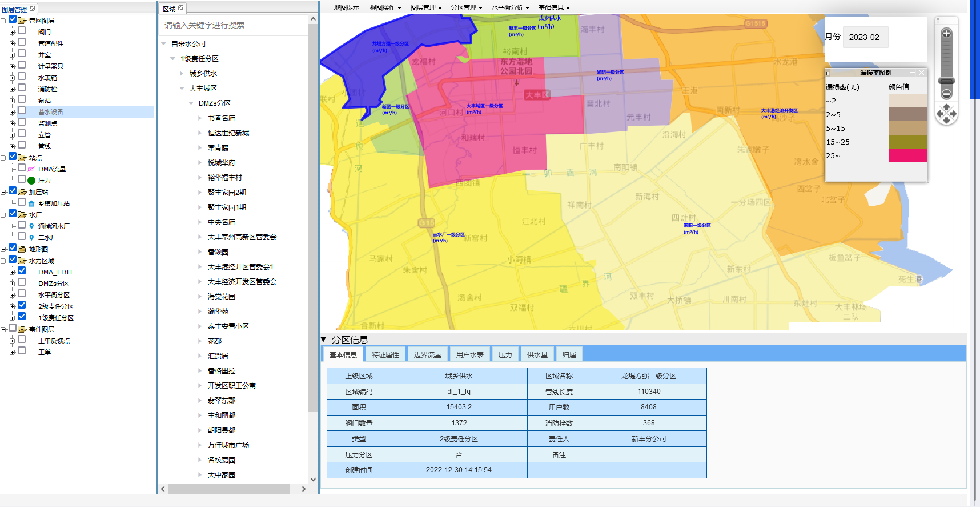The width and height of the screenshot is (980, 507).
Task: Close the 漏损率图例 legend panel
Action: click(x=921, y=73)
